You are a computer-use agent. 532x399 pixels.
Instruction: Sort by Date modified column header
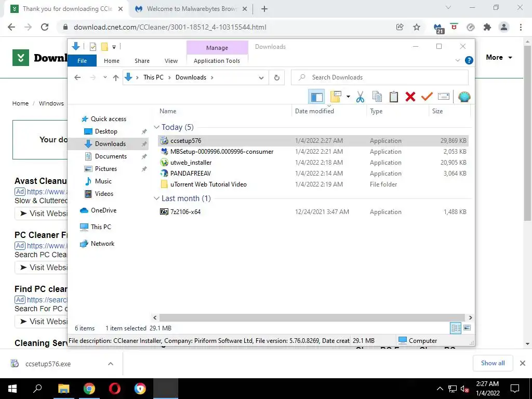pyautogui.click(x=314, y=111)
